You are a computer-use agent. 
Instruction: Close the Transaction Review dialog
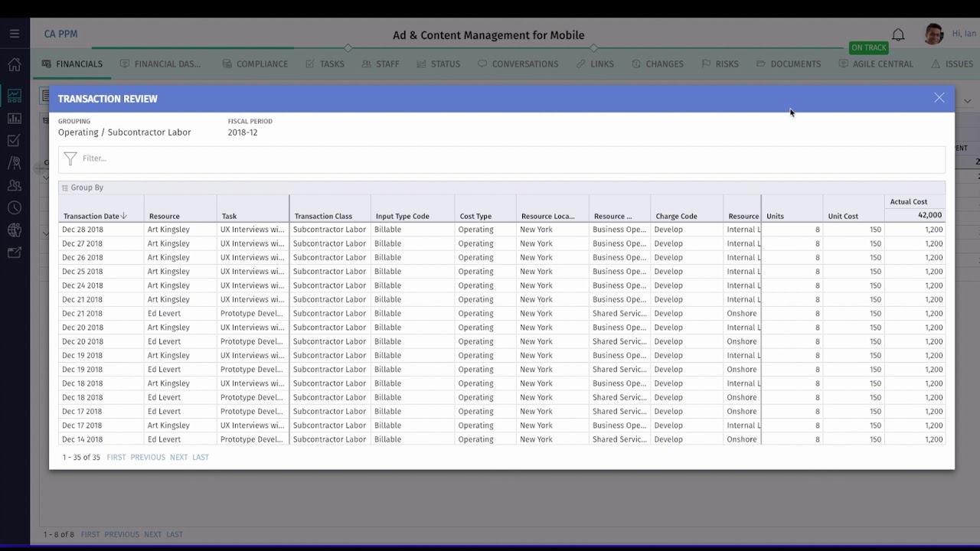click(x=939, y=98)
